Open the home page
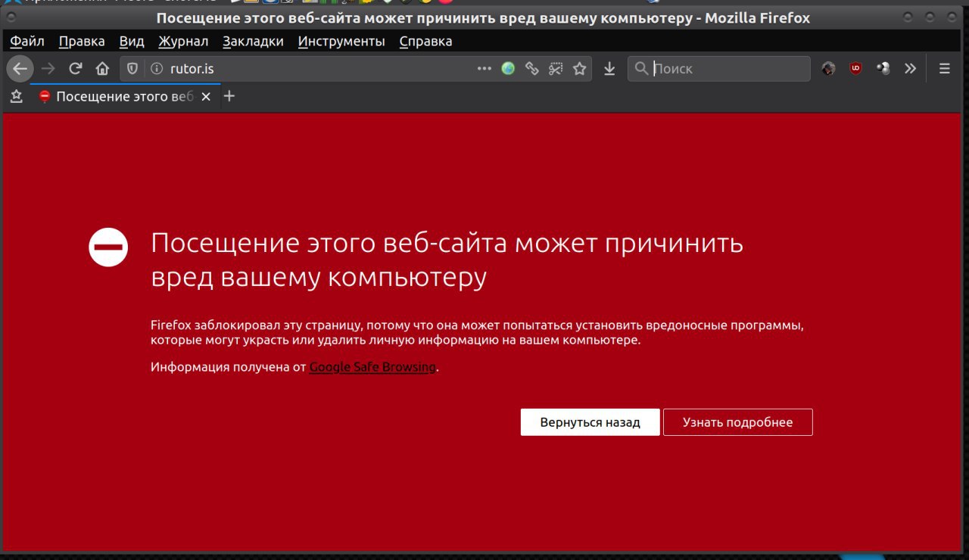This screenshot has width=969, height=560. click(x=102, y=69)
